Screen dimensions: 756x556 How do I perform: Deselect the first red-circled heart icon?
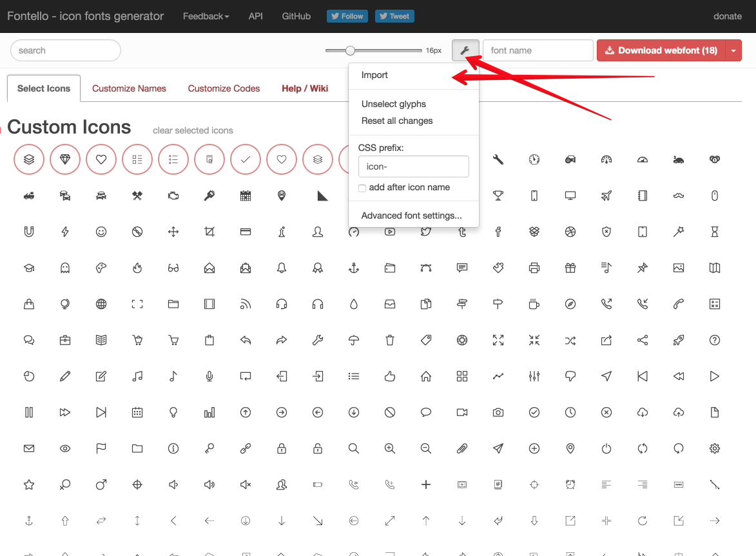click(101, 159)
